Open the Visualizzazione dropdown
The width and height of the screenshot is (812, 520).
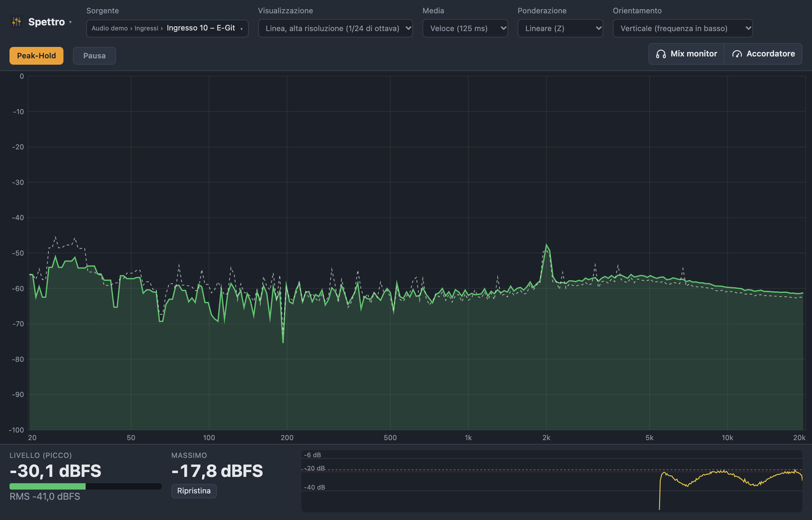tap(335, 28)
